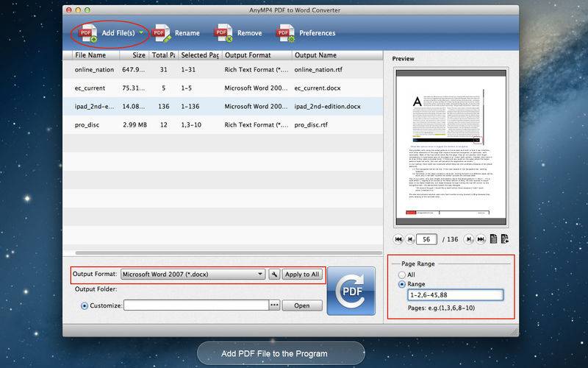Click the document-list icon at the far right of page navigation
Image resolution: width=588 pixels, height=368 pixels.
coord(505,238)
